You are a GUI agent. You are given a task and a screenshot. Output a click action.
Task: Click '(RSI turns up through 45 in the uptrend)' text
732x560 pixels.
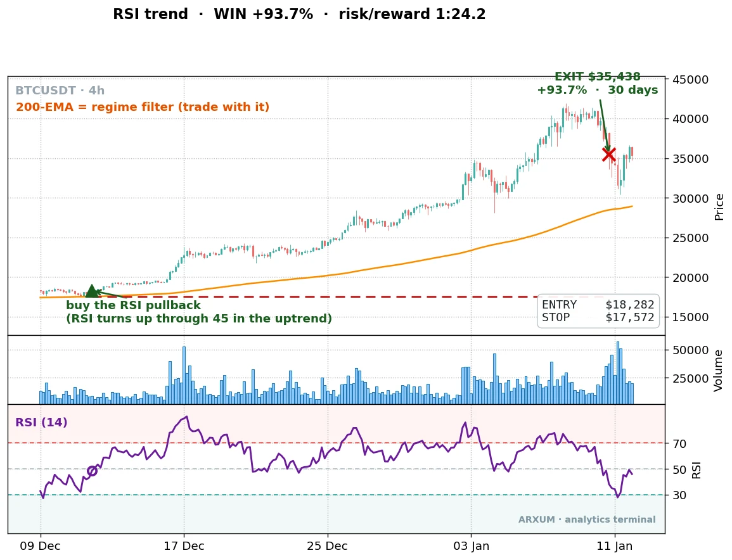(199, 319)
